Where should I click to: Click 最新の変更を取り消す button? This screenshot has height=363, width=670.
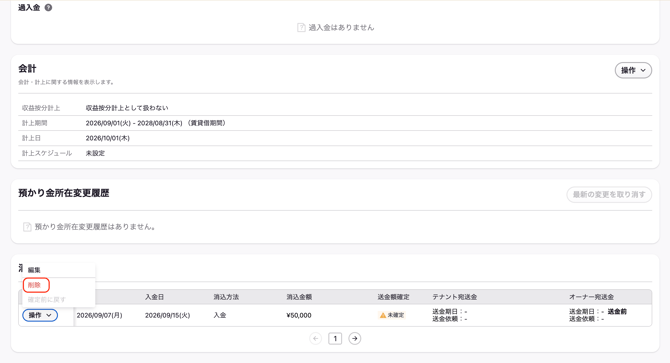pyautogui.click(x=609, y=195)
